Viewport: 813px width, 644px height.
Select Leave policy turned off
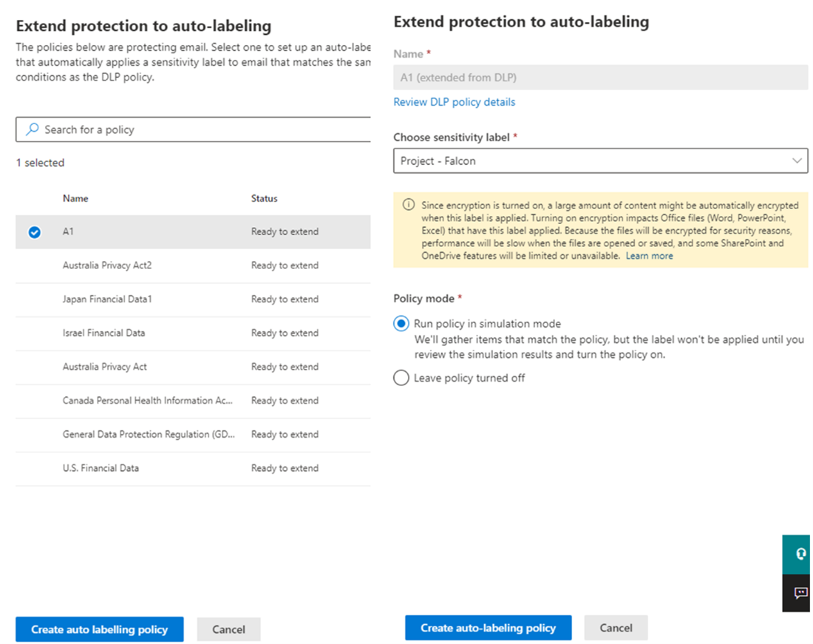pyautogui.click(x=401, y=378)
